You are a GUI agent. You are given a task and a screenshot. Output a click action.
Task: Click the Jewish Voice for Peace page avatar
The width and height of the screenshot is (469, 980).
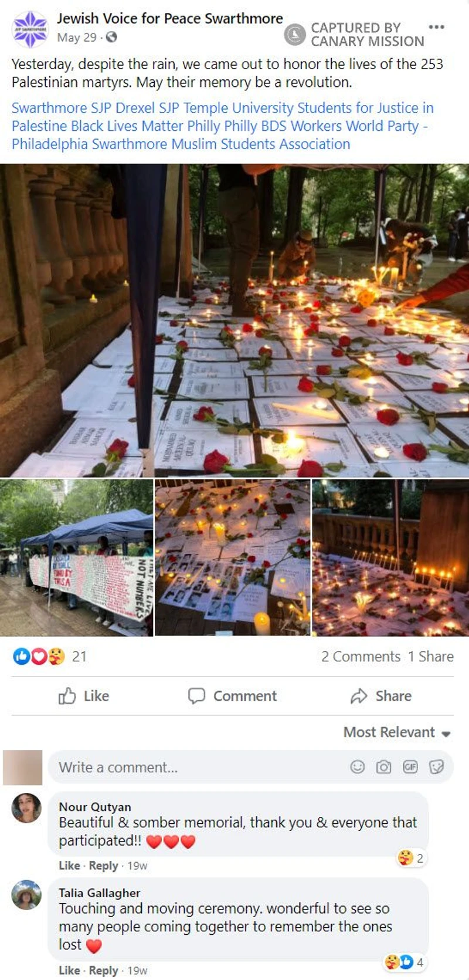click(30, 29)
